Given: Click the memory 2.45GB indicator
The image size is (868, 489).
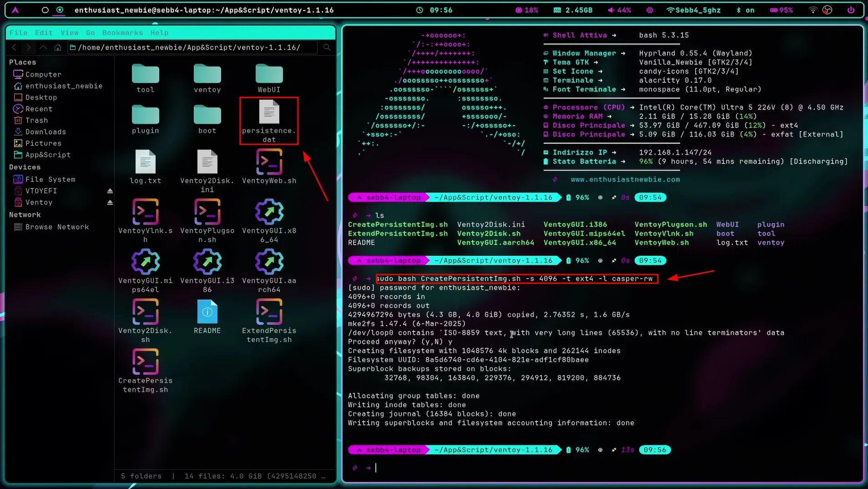Looking at the screenshot, I should point(573,10).
